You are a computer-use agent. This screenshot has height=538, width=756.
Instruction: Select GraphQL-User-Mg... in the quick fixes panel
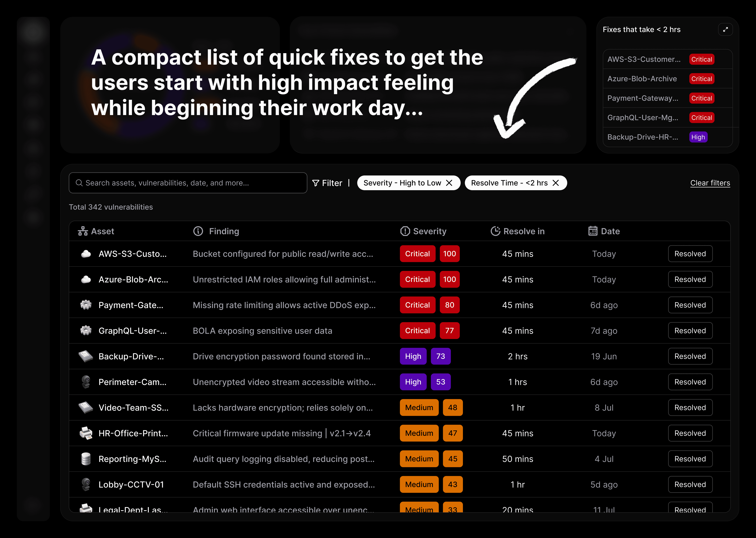click(668, 118)
